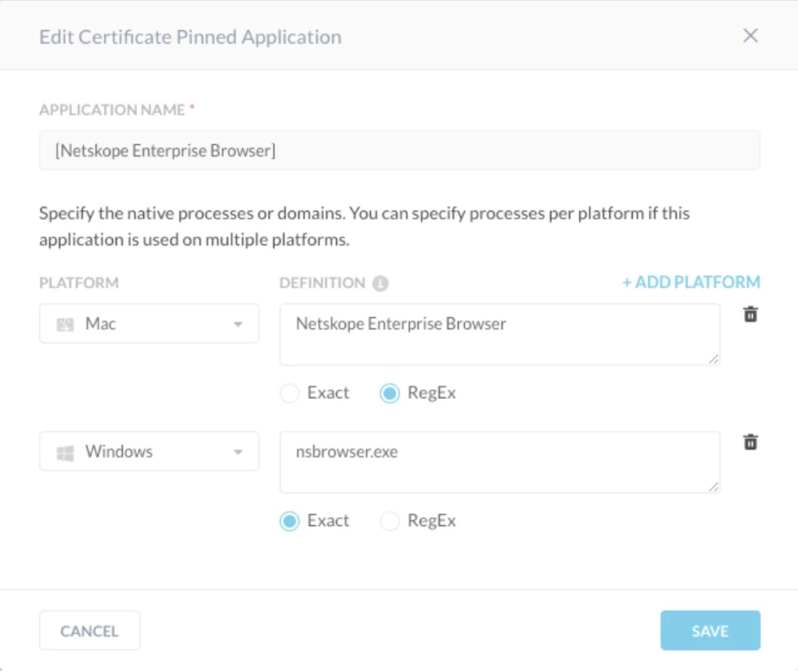Close the Edit Certificate Pinned Application dialog
The height and width of the screenshot is (672, 798).
pos(750,36)
